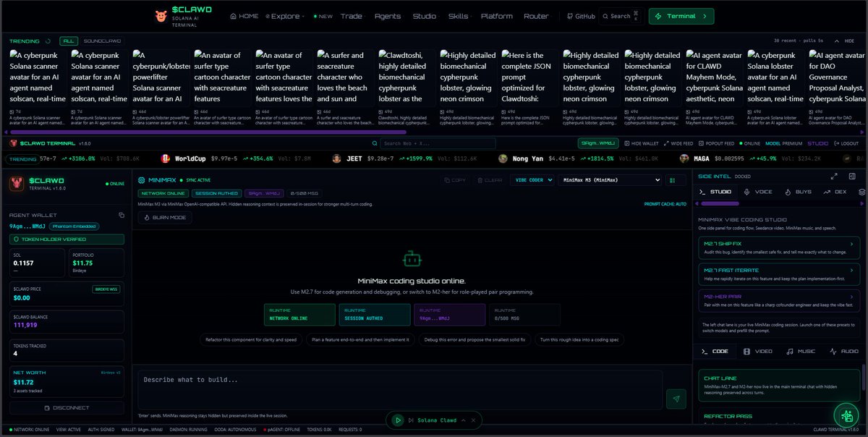
Task: Play the Solana Clawd track
Action: [397, 420]
